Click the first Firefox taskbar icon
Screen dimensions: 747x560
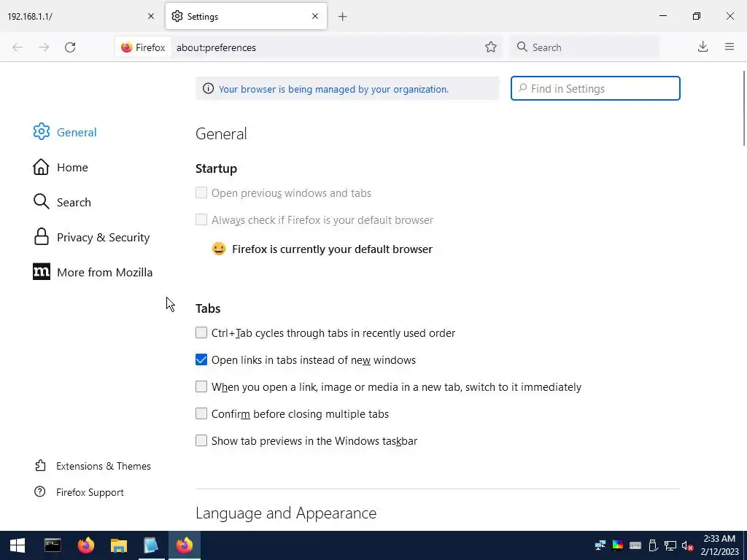86,545
